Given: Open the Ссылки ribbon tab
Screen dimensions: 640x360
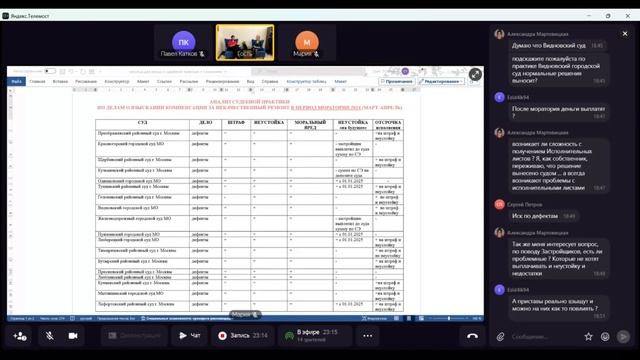Looking at the screenshot, I should click(164, 82).
